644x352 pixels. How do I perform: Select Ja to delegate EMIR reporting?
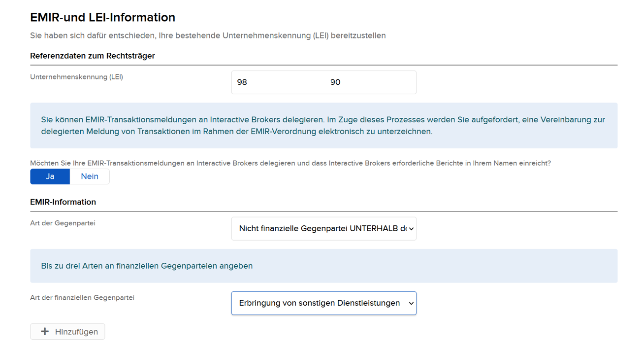[x=50, y=176]
